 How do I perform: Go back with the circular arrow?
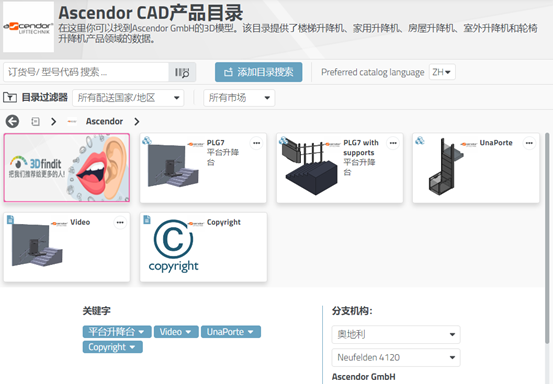tap(12, 121)
